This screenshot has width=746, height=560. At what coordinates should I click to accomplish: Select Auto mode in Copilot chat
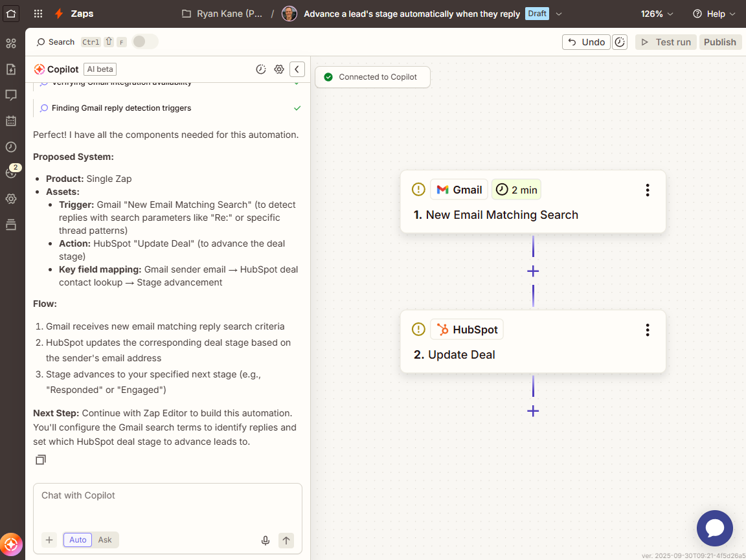(x=78, y=540)
